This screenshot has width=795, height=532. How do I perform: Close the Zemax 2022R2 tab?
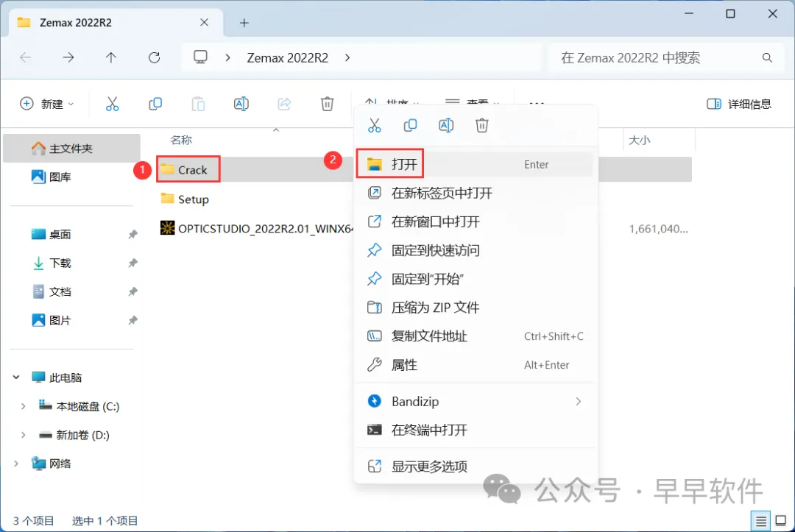click(204, 22)
